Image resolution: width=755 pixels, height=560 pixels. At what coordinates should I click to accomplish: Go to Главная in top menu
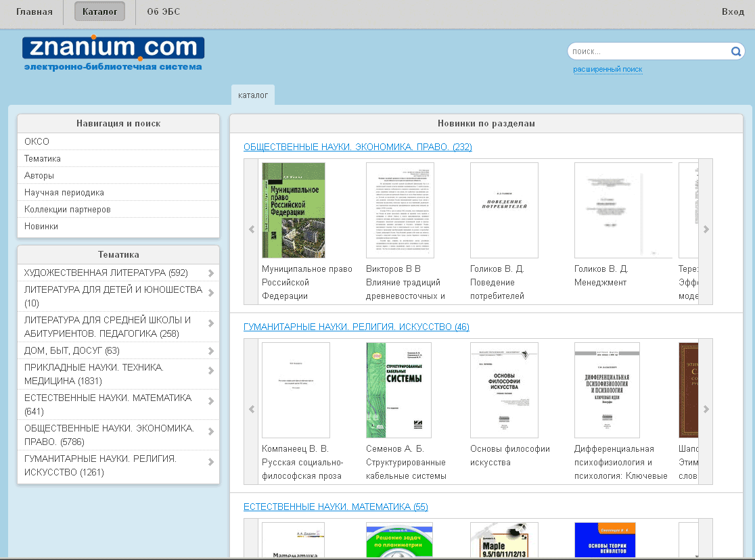[x=35, y=11]
